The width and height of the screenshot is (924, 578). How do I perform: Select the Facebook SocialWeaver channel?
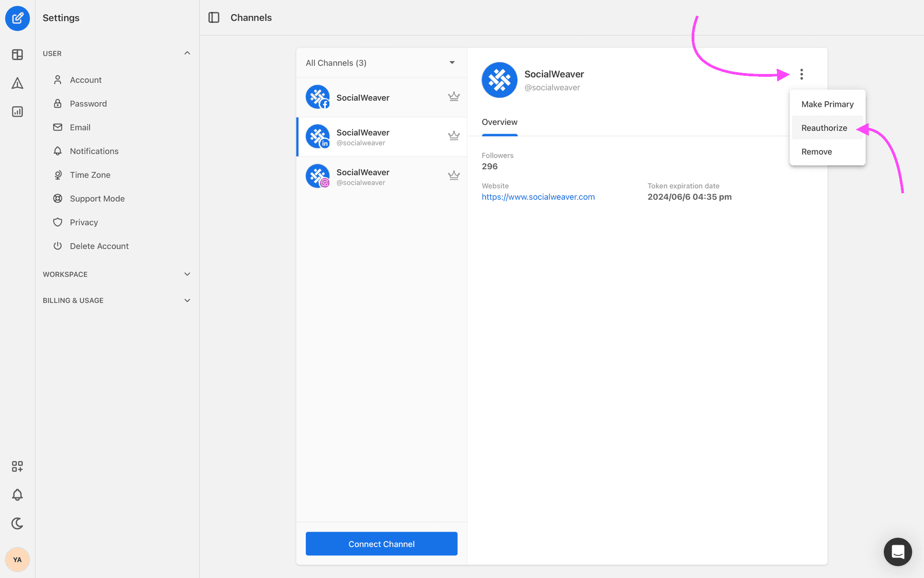click(381, 97)
